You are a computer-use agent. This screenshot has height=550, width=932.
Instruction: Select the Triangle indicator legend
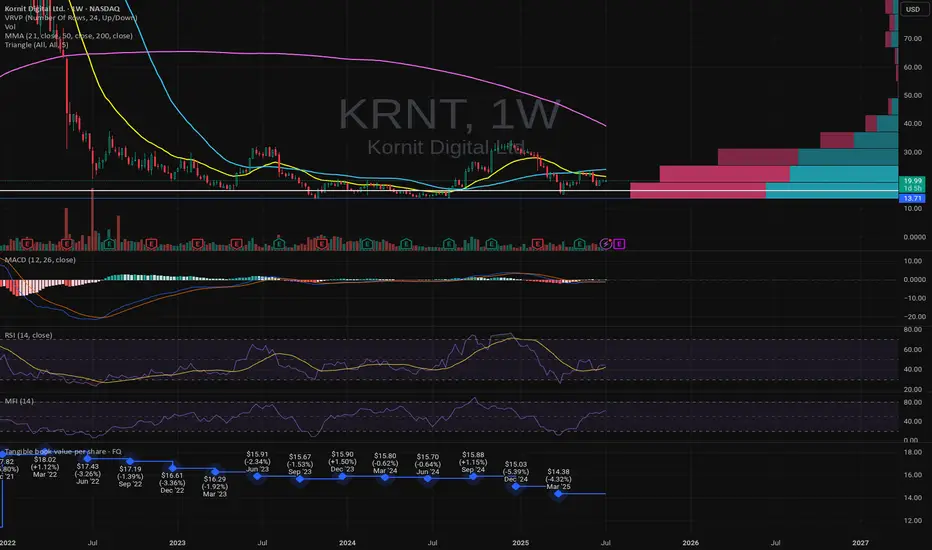tap(36, 45)
